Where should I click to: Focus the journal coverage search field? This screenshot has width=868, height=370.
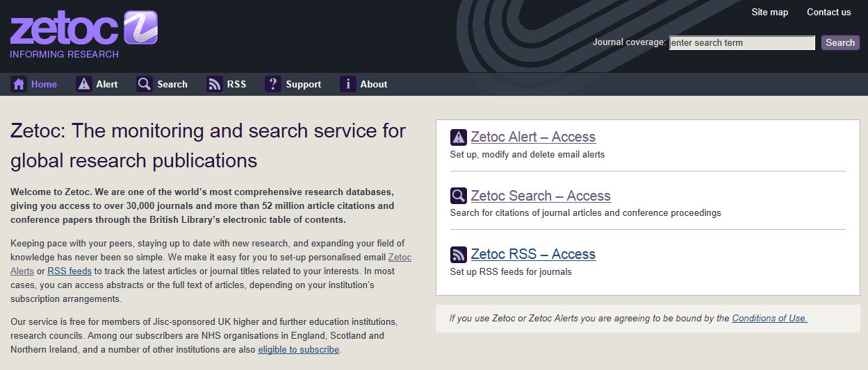pos(742,43)
